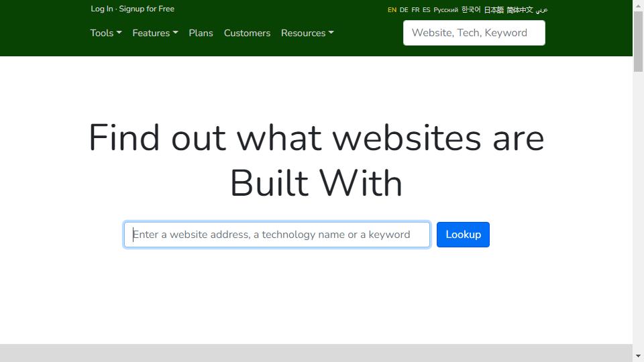Switch language to Chinese 简体中文
Image resolution: width=644 pixels, height=362 pixels.
519,10
